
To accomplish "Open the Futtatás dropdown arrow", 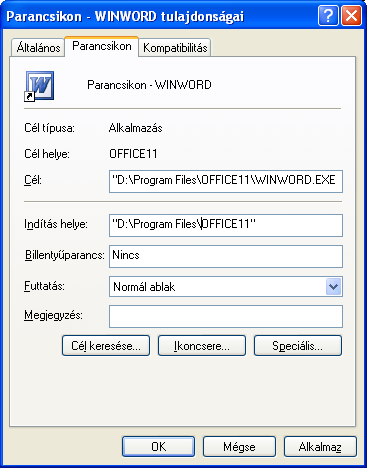I will (333, 286).
